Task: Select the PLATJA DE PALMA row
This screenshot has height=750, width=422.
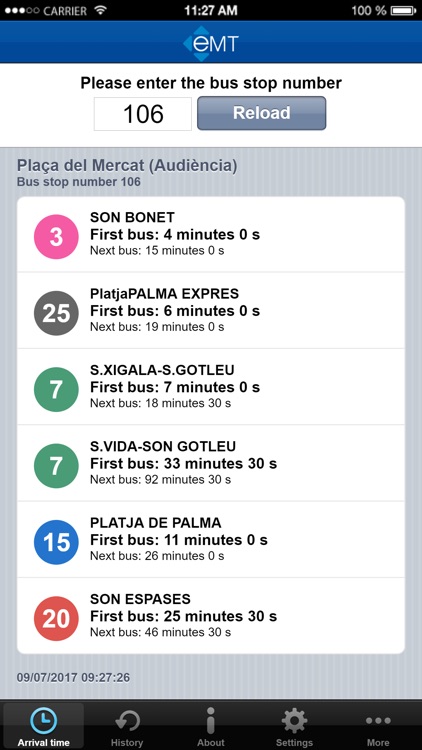Action: pos(211,540)
